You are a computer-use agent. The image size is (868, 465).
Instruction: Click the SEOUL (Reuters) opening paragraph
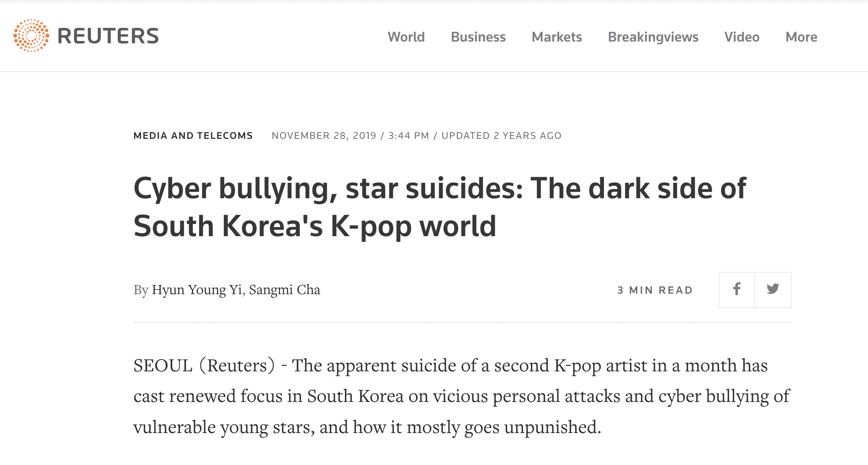point(461,396)
